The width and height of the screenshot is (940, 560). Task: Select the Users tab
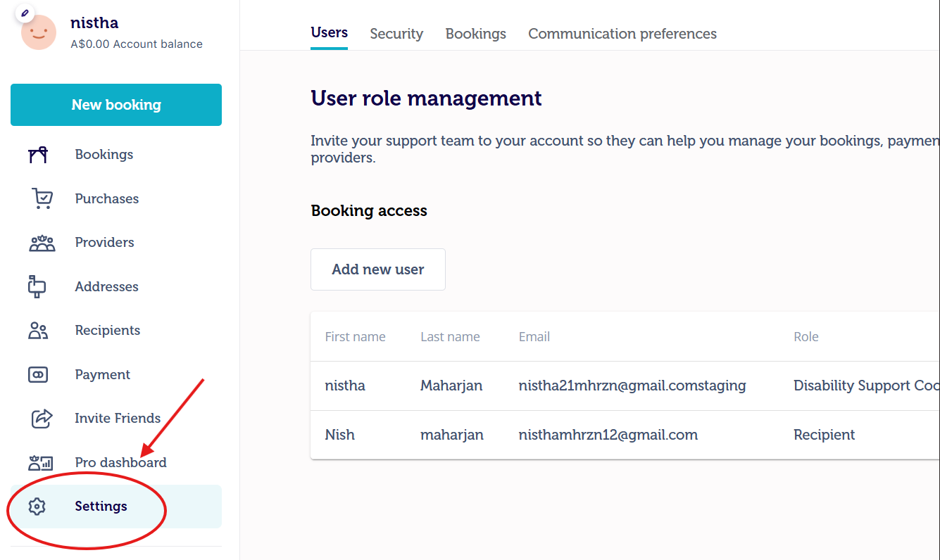tap(330, 33)
